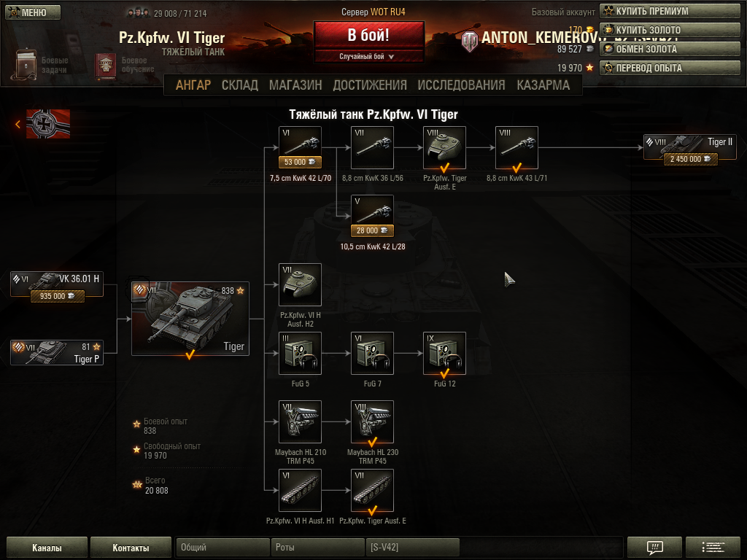Screen dimensions: 747x560
Task: Click the Купить премиум button
Action: (x=670, y=11)
